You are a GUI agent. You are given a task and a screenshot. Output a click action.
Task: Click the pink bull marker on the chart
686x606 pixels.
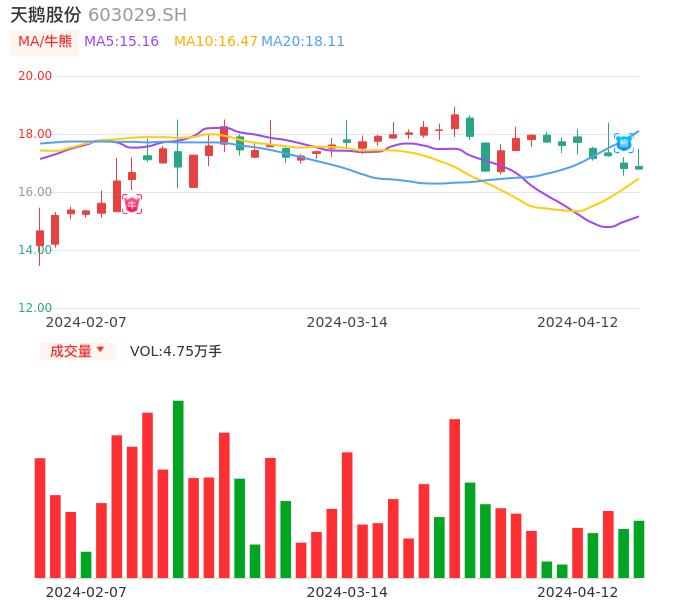click(x=132, y=204)
